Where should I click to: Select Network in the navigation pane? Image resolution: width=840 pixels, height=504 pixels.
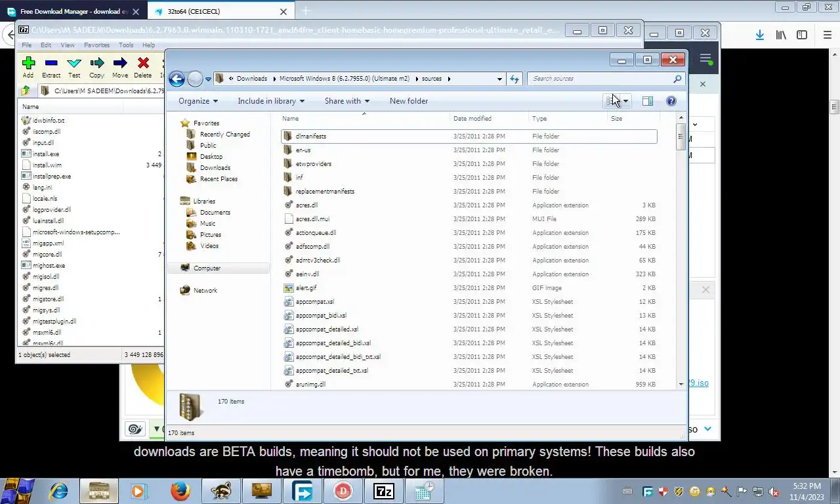click(x=205, y=291)
